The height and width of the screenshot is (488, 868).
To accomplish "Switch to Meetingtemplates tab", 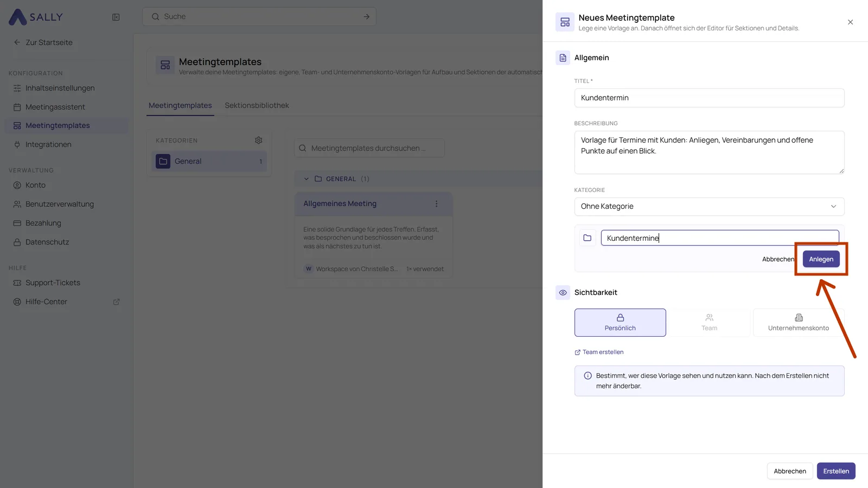I will [x=180, y=105].
